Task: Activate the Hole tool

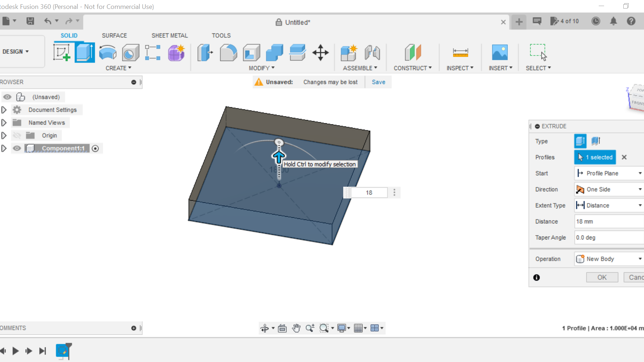Action: tap(130, 52)
